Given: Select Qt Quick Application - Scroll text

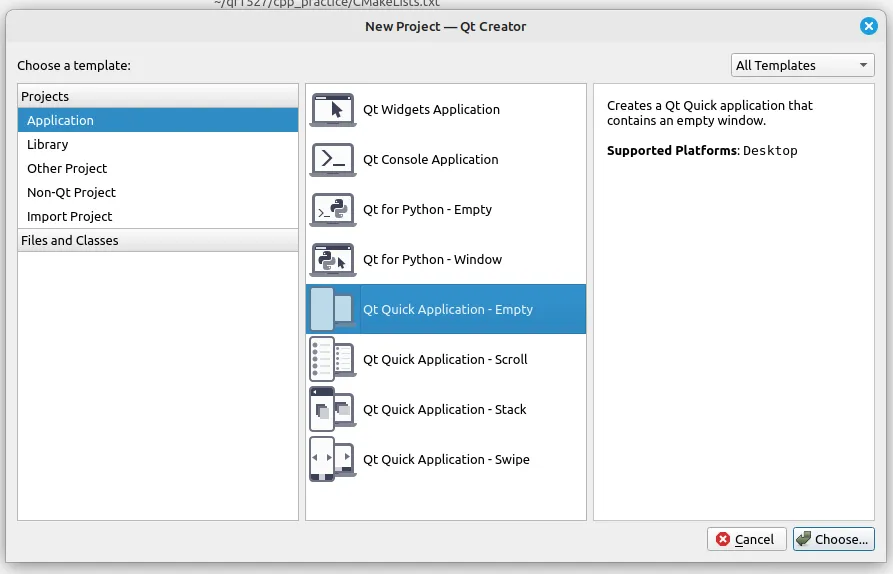Looking at the screenshot, I should coord(445,359).
